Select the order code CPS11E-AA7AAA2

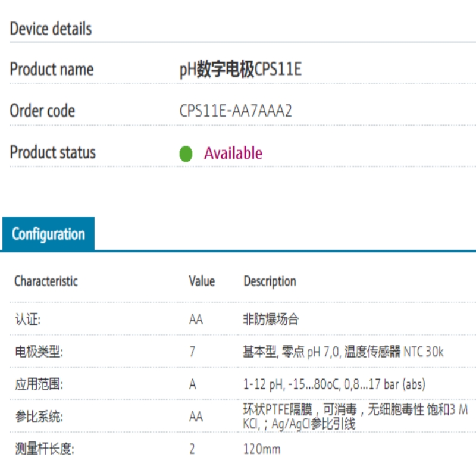click(x=236, y=111)
